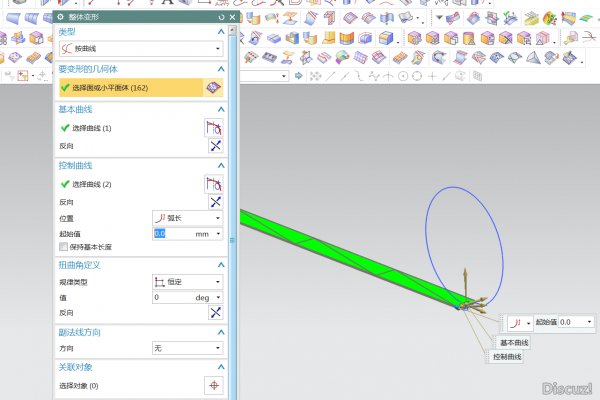Image resolution: width=600 pixels, height=400 pixels.
Task: Click the 控制曲线 label in the viewport
Action: (x=506, y=357)
